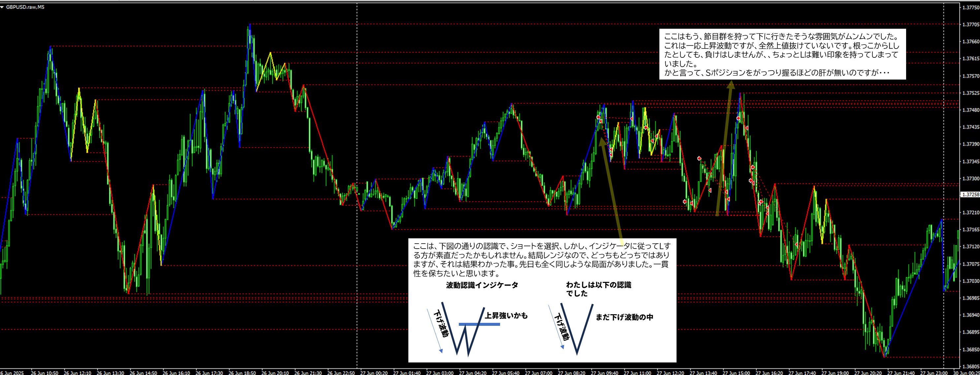Click the 1.37075 price axis label

[970, 264]
